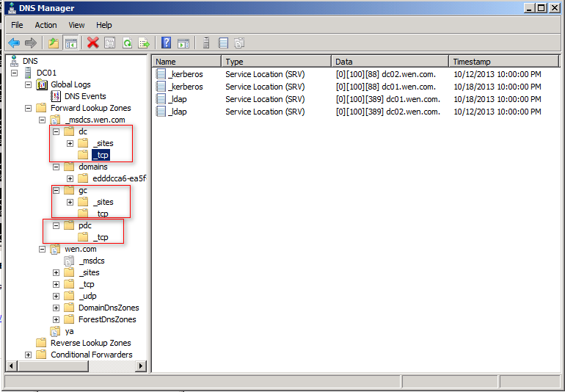Sort records by Name column header
Screen dimensions: 565x392
pyautogui.click(x=186, y=62)
